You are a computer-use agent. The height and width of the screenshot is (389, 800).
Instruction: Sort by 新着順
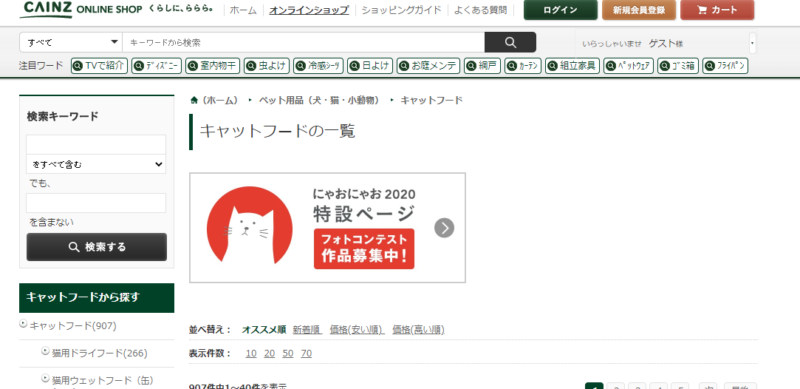pyautogui.click(x=307, y=330)
